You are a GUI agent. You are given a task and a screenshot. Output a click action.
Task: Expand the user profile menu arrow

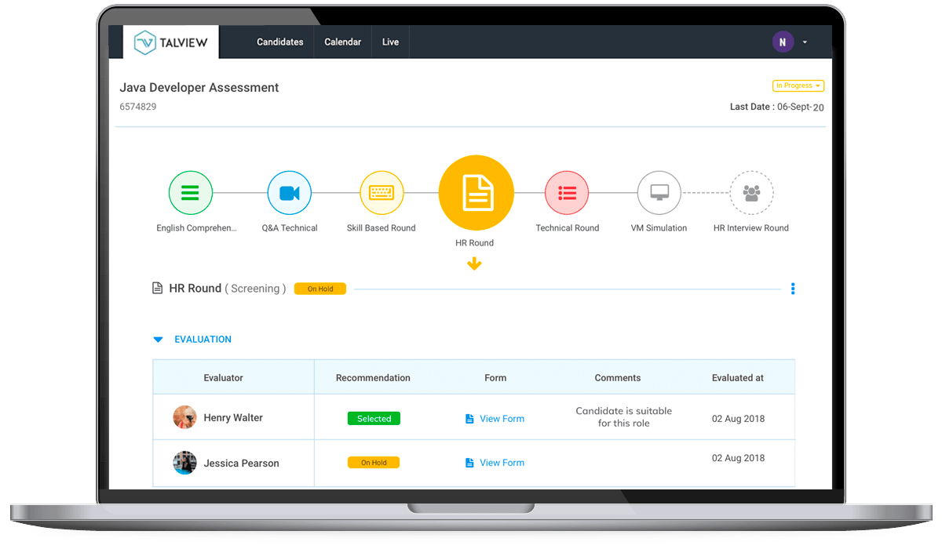pyautogui.click(x=805, y=42)
